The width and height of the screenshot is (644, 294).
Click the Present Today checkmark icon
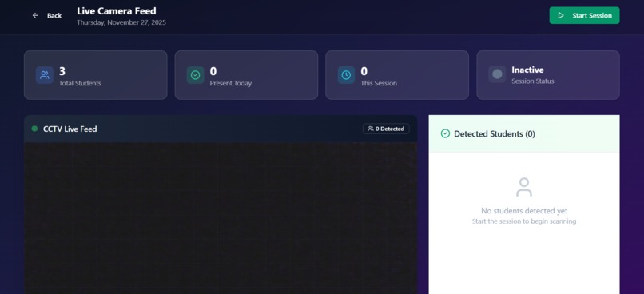[196, 75]
